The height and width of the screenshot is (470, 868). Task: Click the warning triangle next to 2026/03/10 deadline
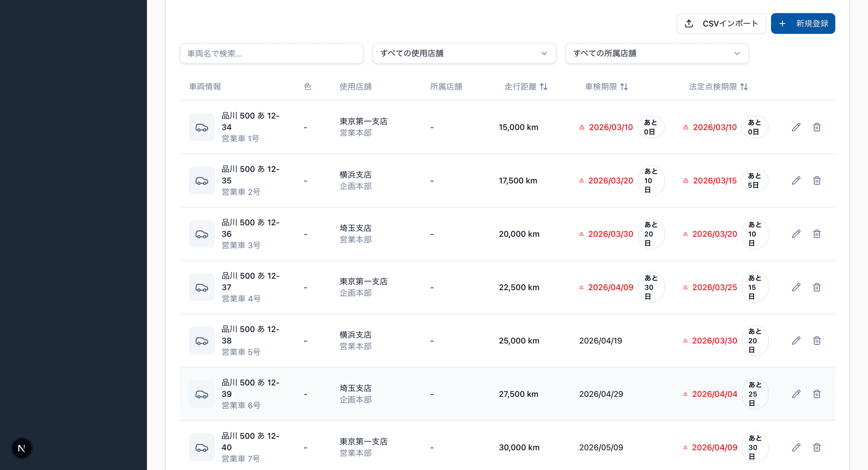tap(581, 127)
